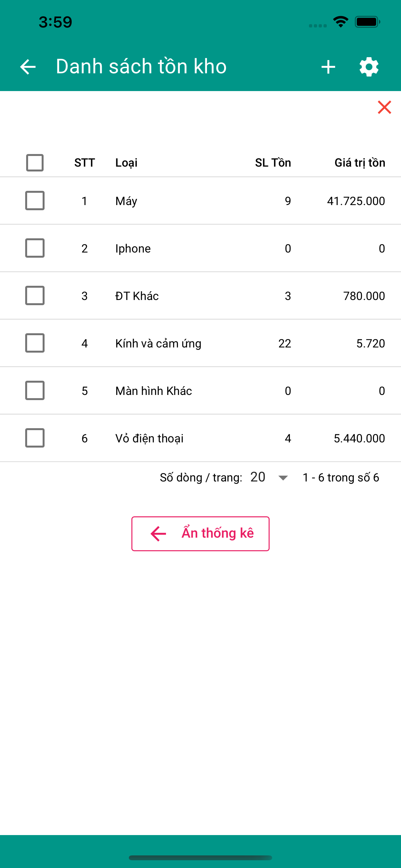Click the Ẩn thống kê button
The width and height of the screenshot is (401, 868).
(x=200, y=534)
